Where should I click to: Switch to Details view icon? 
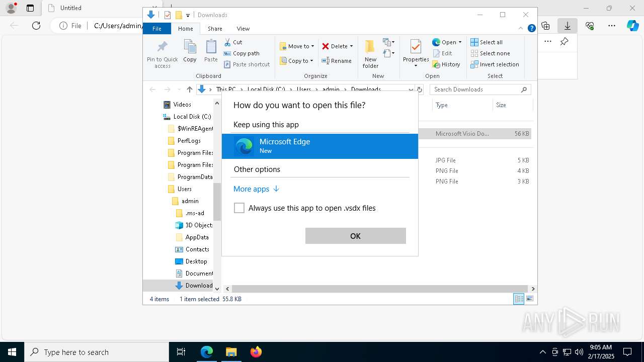tap(519, 299)
